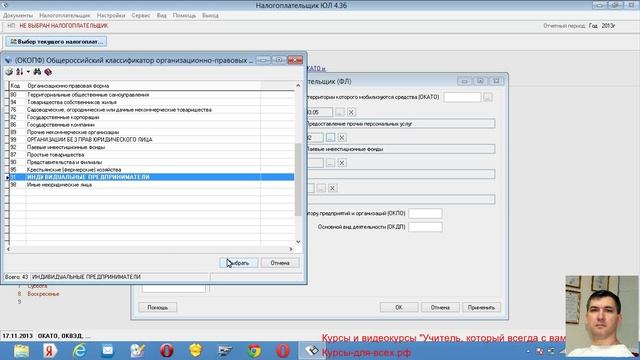The width and height of the screenshot is (640, 360).
Task: Open the 'Сервис' menu
Action: tap(141, 16)
